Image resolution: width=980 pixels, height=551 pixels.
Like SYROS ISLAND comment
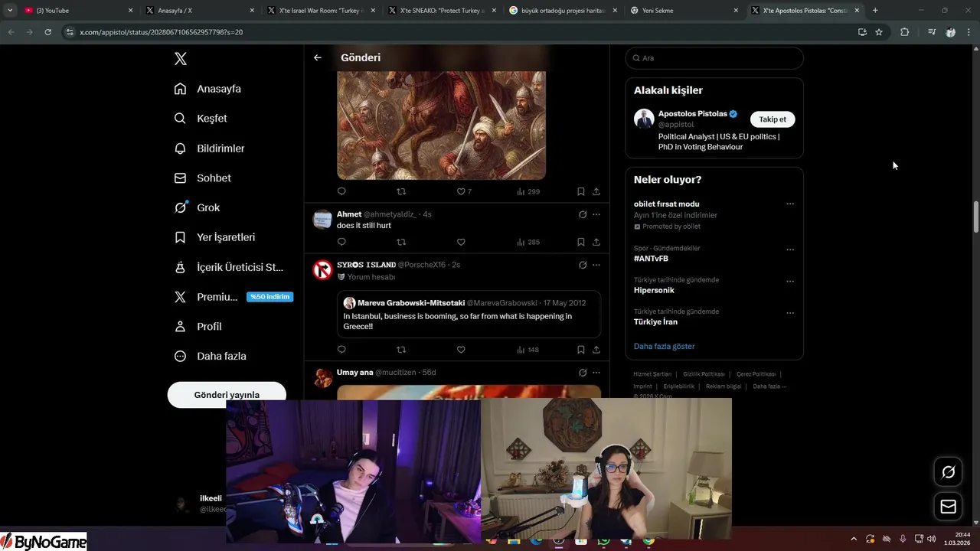coord(461,350)
